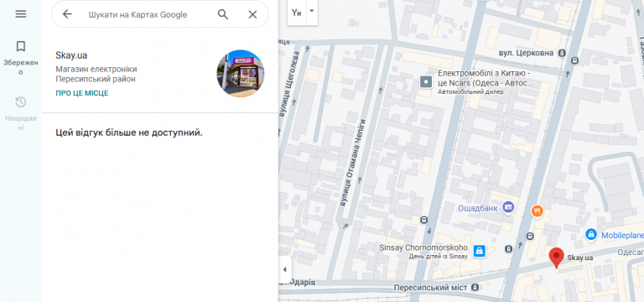The width and height of the screenshot is (644, 302).
Task: Click Цей відгук більше не доступний message
Action: coord(129,133)
